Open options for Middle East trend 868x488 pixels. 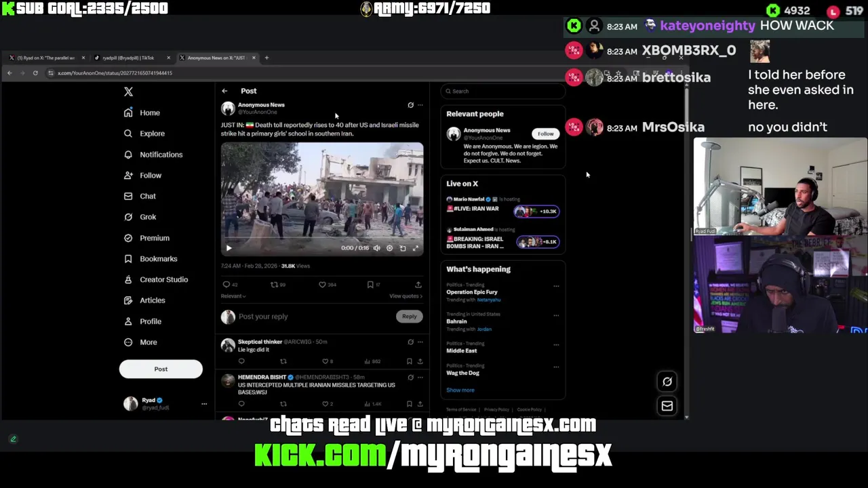coord(556,344)
